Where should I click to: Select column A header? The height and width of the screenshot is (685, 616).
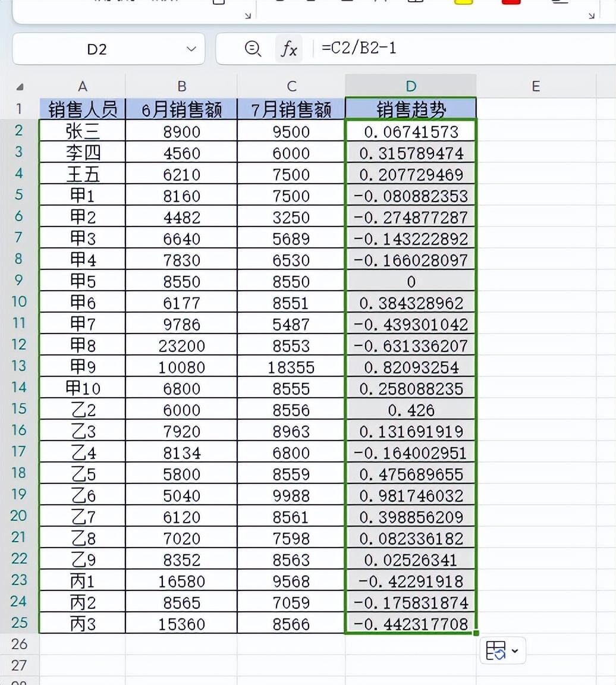click(x=82, y=86)
